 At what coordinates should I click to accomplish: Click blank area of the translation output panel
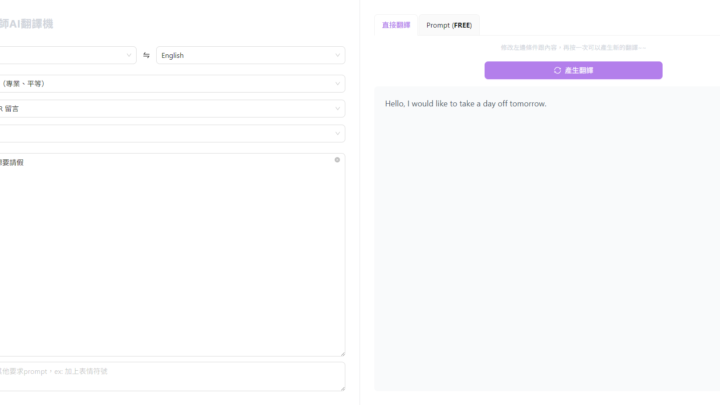(545, 260)
